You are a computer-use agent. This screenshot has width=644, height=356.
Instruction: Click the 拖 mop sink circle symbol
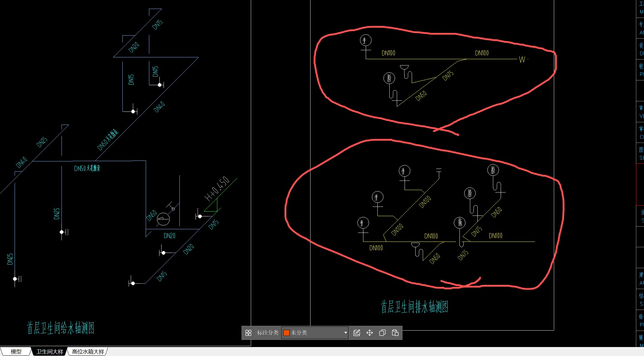(x=459, y=222)
